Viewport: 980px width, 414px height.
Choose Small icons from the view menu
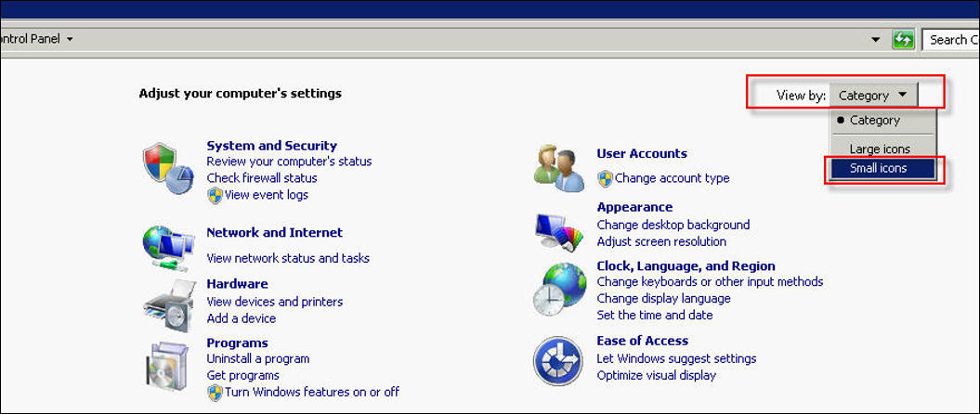click(882, 169)
